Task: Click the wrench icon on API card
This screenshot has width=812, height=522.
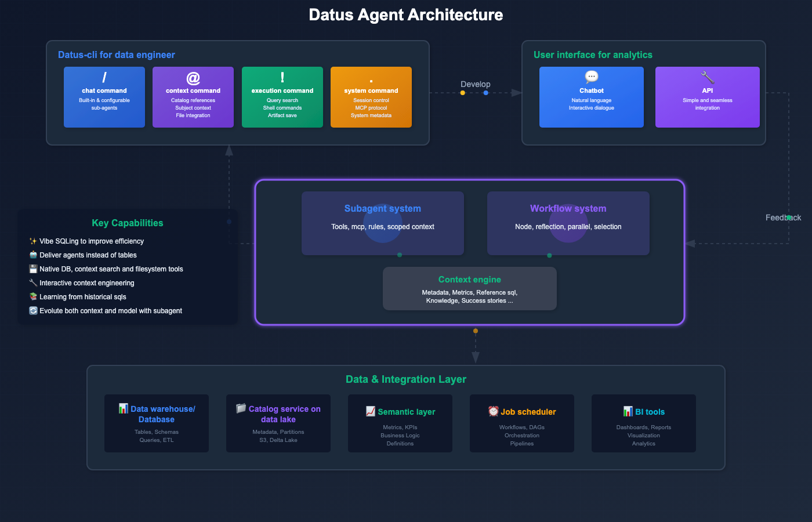Action: point(708,77)
